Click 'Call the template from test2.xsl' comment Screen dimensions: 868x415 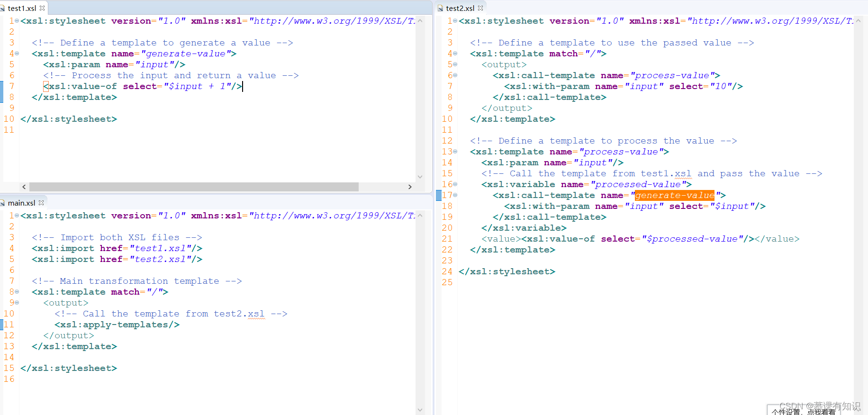coord(171,314)
